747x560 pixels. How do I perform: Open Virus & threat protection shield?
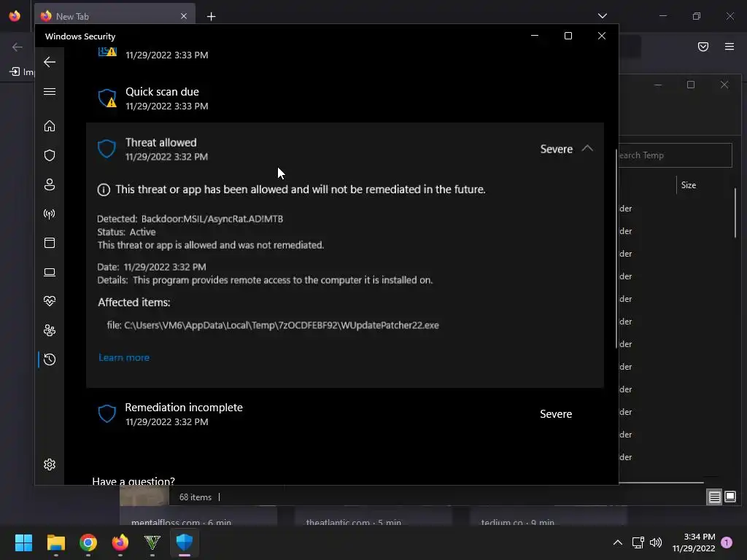coord(50,155)
